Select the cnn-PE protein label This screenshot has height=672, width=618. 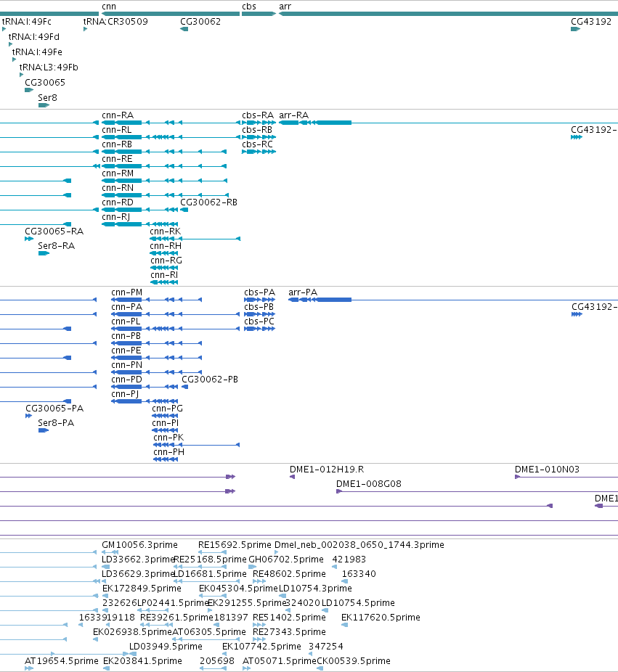126,351
